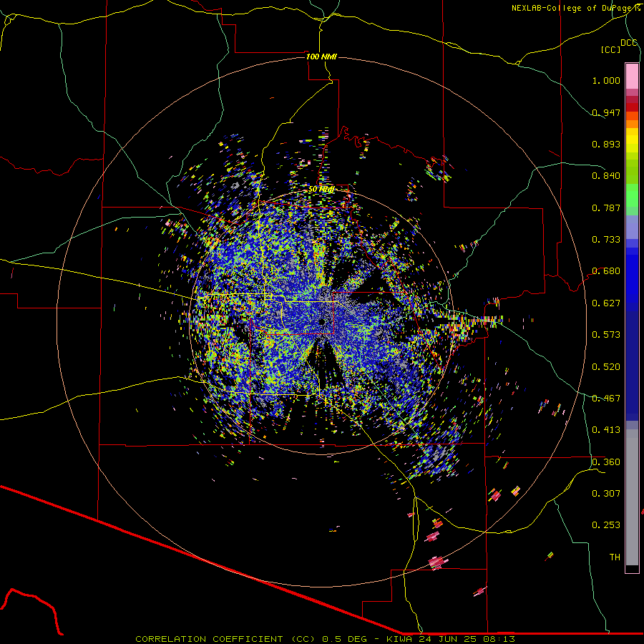Viewport: 644px width, 644px height.
Task: Pick the gray segment of the color bar
Action: 632,497
